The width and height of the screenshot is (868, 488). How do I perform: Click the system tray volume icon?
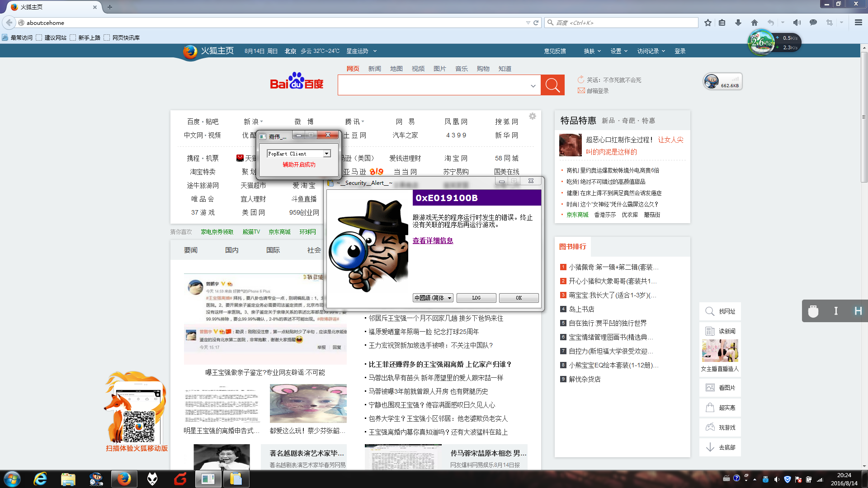pyautogui.click(x=777, y=479)
